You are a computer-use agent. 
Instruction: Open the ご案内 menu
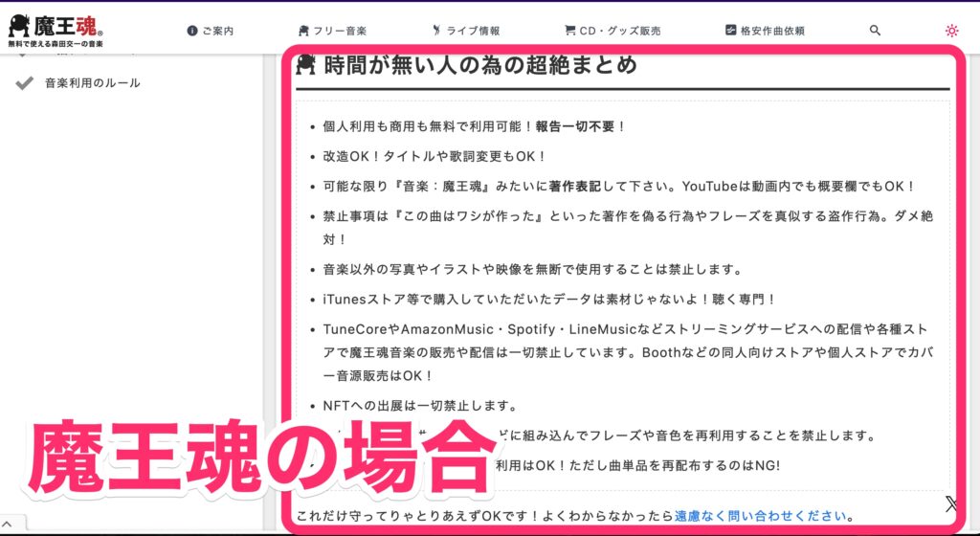[210, 31]
